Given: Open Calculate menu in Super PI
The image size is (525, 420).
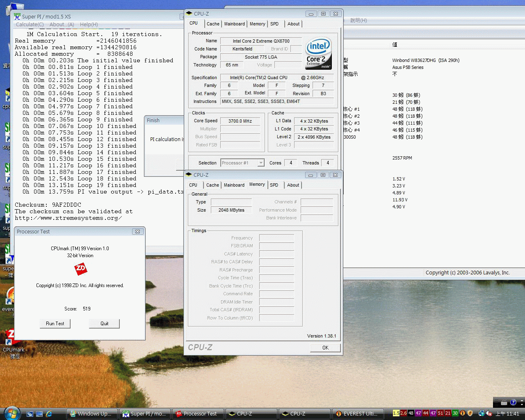Looking at the screenshot, I should [30, 25].
